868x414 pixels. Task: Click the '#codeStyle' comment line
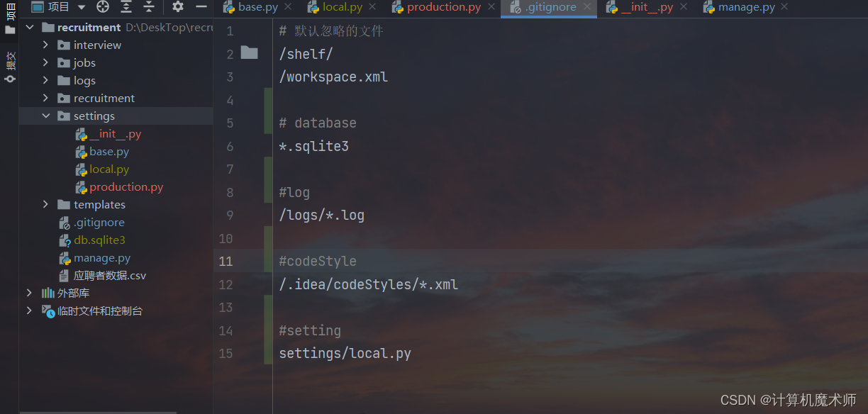[318, 261]
